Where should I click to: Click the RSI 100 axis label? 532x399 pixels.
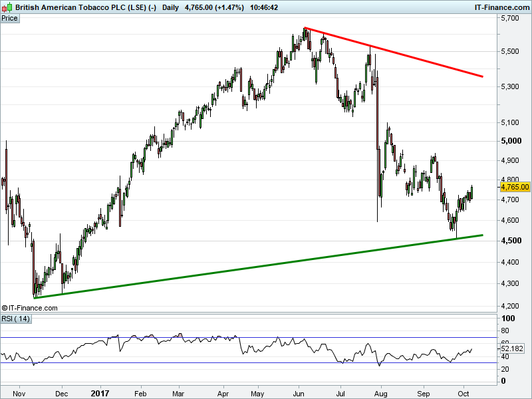point(508,319)
